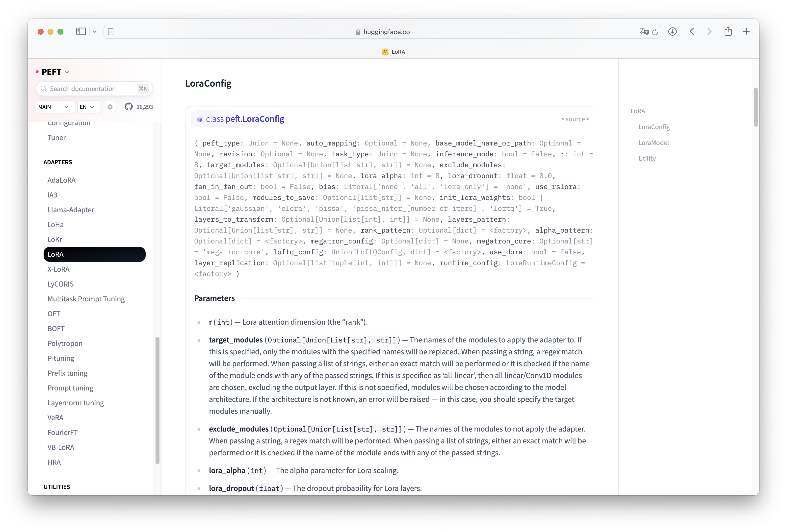The width and height of the screenshot is (787, 532).
Task: Click the translate page icon
Action: pyautogui.click(x=644, y=32)
